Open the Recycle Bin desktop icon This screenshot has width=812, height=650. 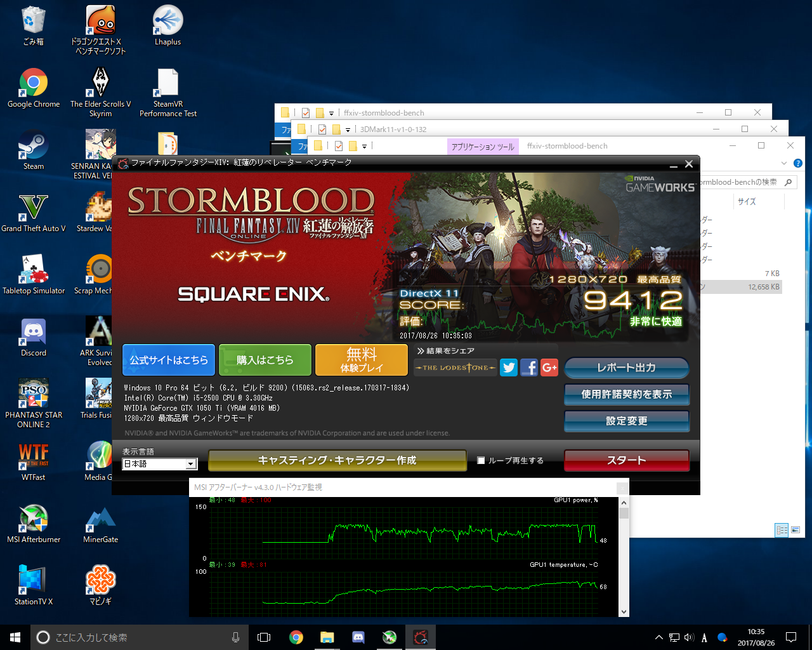(x=33, y=25)
